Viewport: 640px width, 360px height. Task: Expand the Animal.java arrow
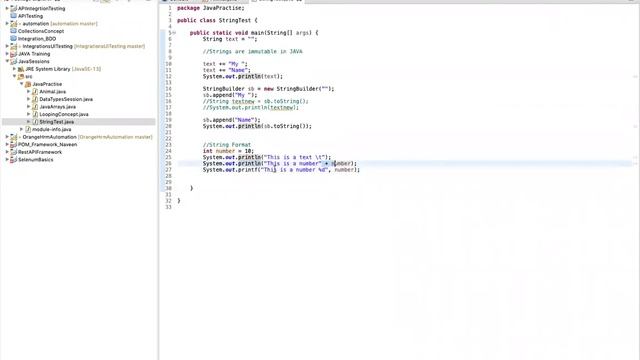[29, 91]
